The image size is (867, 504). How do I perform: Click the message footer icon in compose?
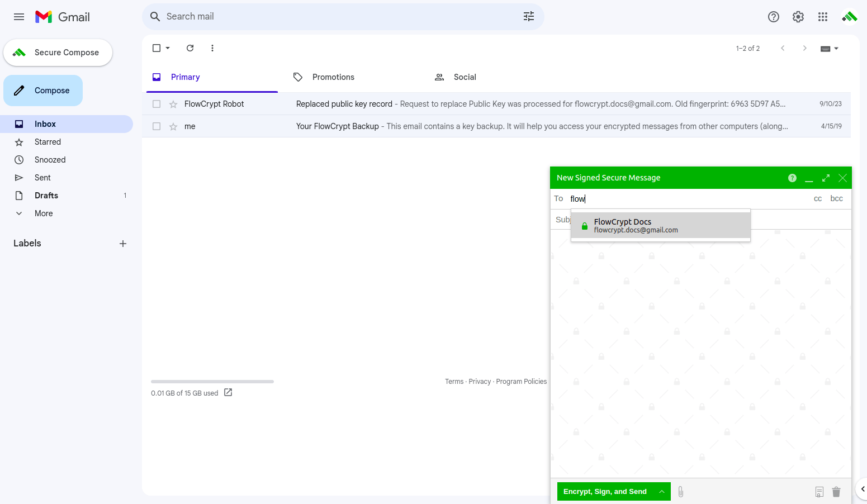(819, 492)
